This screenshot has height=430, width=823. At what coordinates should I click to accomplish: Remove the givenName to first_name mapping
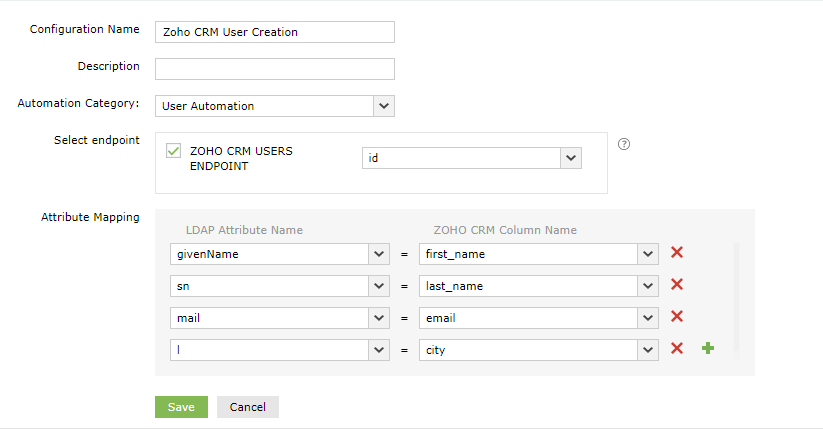point(677,253)
